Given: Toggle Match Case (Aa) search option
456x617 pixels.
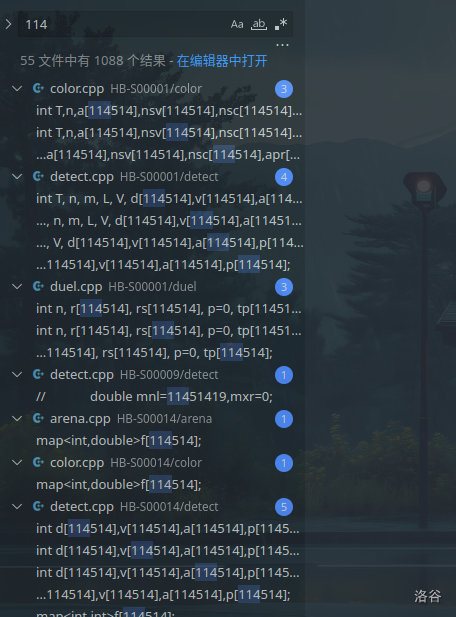Looking at the screenshot, I should pos(237,24).
